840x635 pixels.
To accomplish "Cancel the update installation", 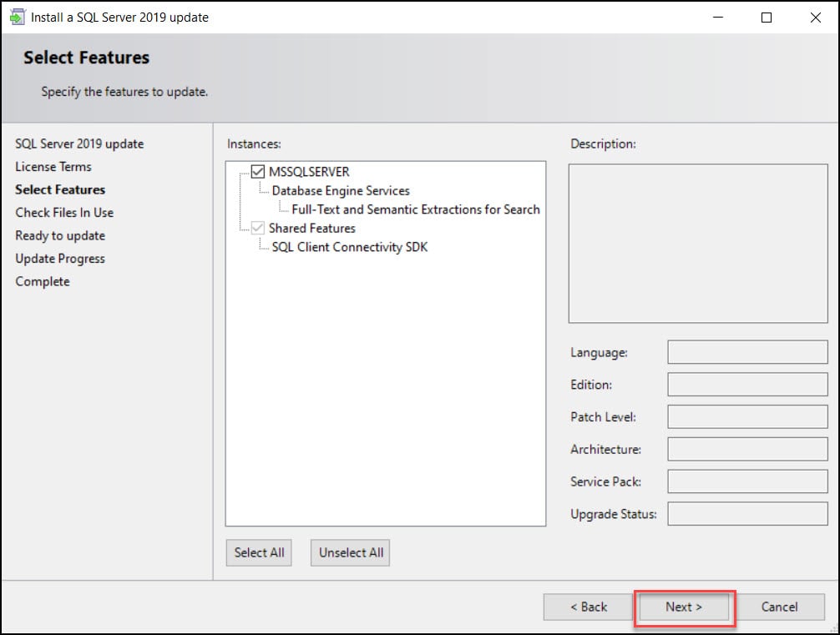I will pyautogui.click(x=780, y=607).
